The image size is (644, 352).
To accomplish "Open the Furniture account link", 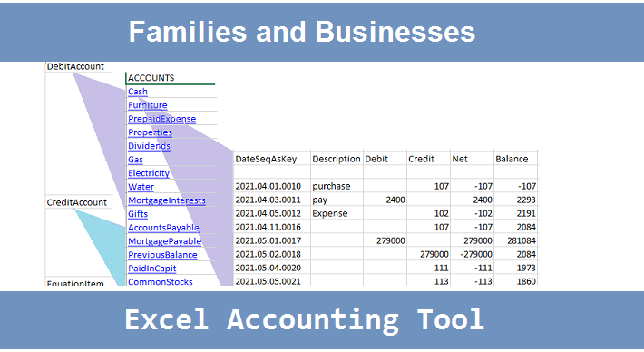I will [148, 105].
